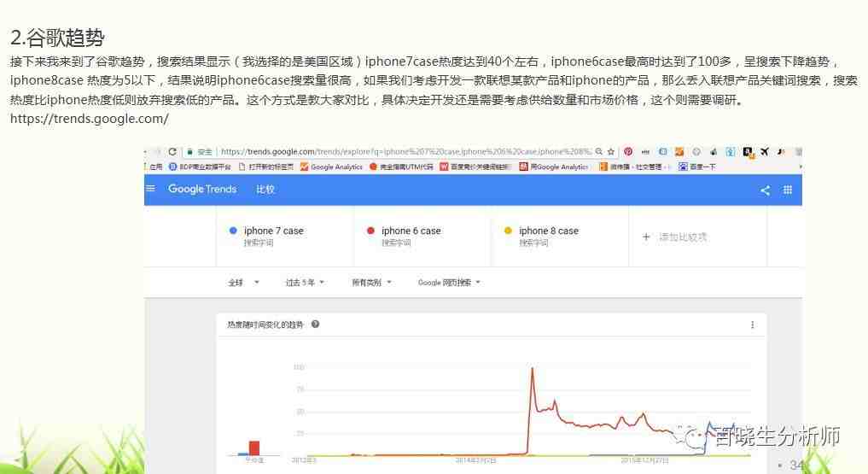Open the chart's three-dot more options menu

point(752,325)
